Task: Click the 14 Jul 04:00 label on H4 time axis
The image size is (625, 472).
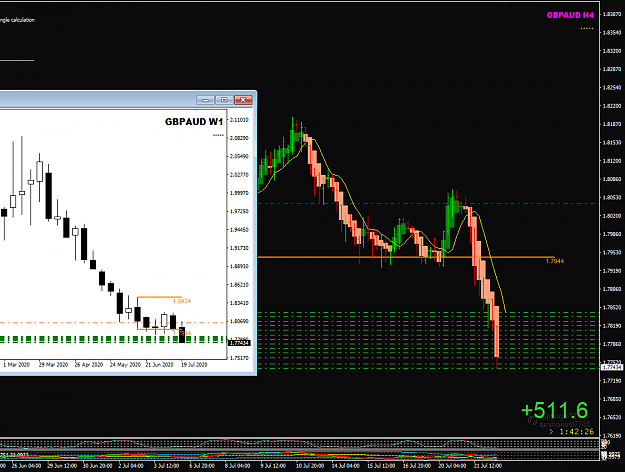Action: click(346, 466)
